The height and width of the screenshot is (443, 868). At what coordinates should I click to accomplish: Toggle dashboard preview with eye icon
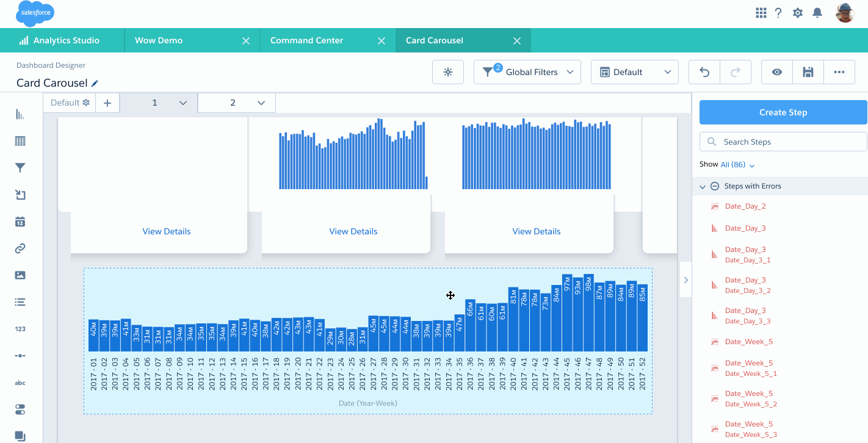777,72
